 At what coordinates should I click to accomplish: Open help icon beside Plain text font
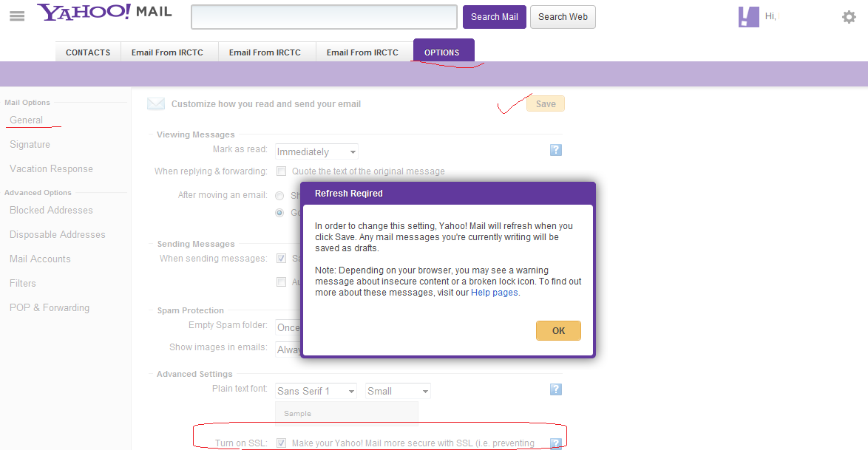(x=556, y=389)
